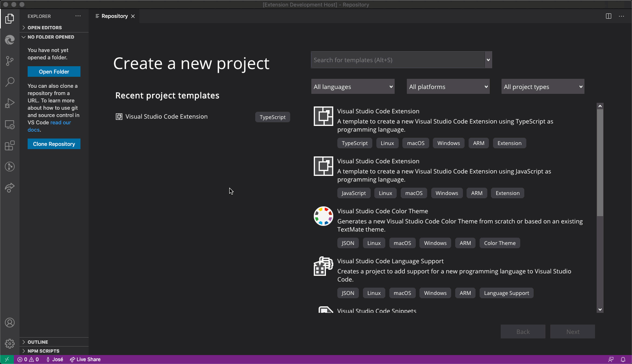Click the Search for templates field
Viewport: 632px width, 364px height.
click(397, 60)
